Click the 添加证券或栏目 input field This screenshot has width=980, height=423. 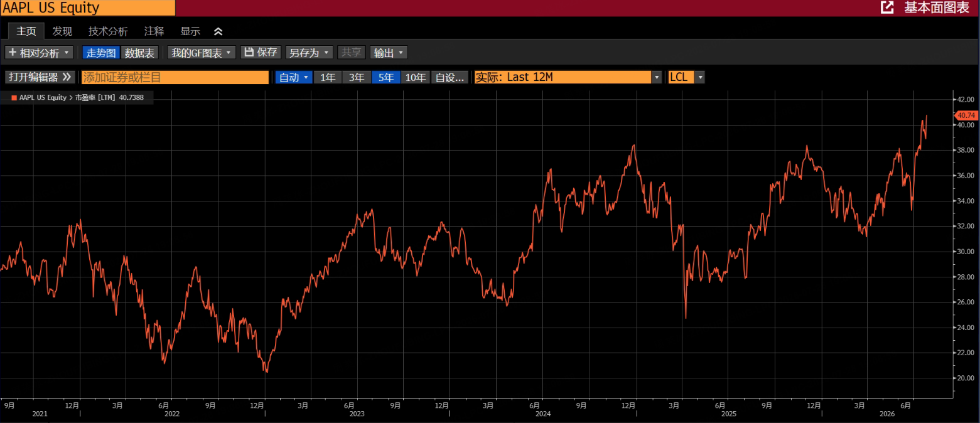tap(175, 77)
